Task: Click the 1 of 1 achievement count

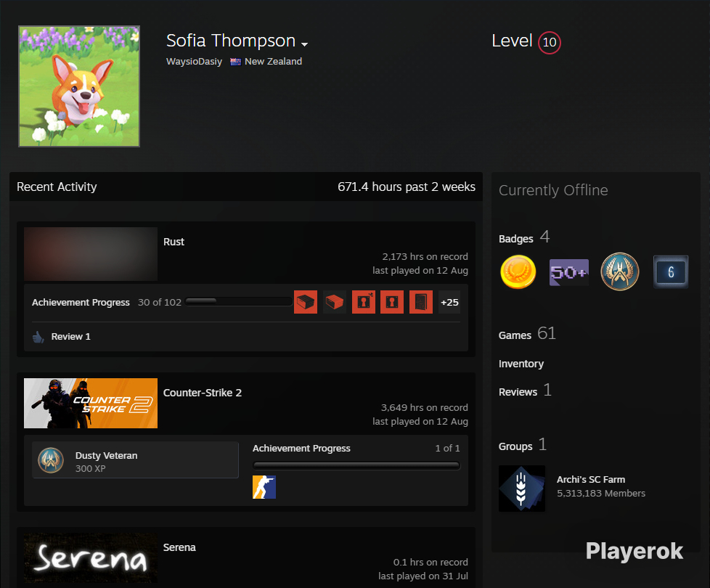Action: pyautogui.click(x=447, y=448)
